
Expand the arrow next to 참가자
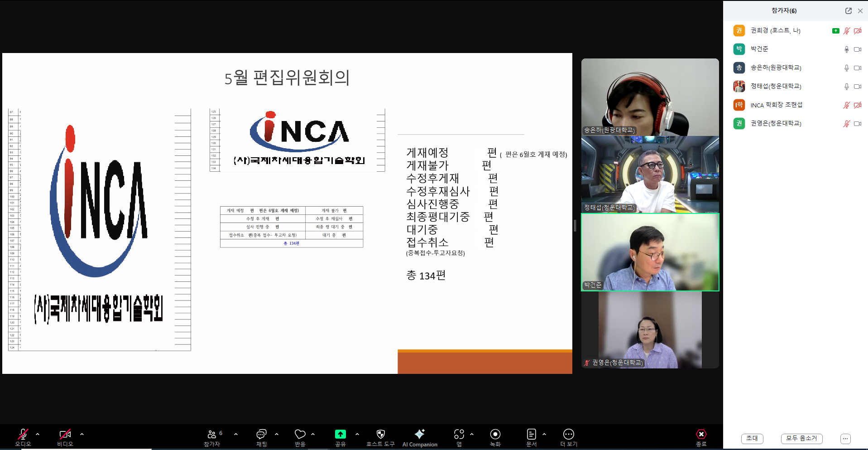[x=236, y=434]
